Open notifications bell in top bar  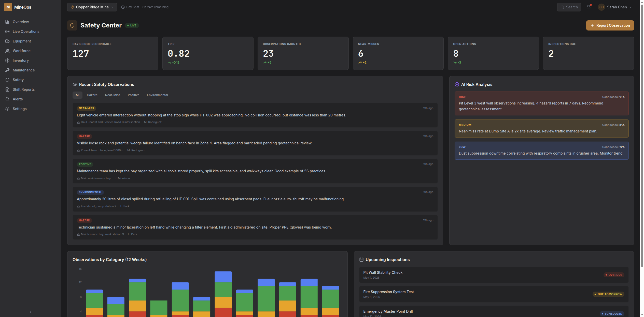click(589, 7)
